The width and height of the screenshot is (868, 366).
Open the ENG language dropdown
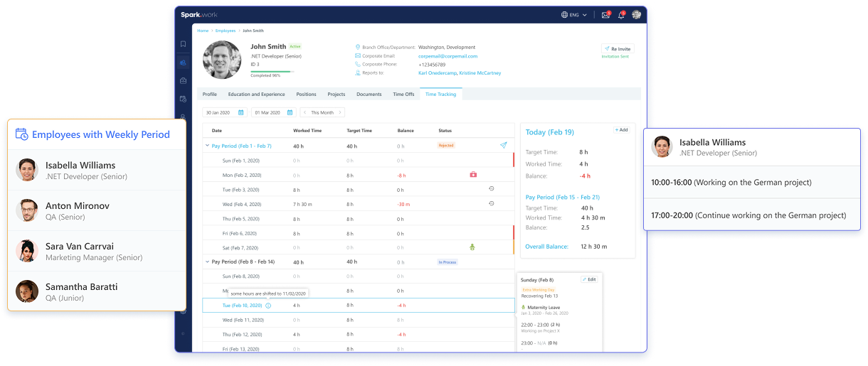[x=574, y=14]
